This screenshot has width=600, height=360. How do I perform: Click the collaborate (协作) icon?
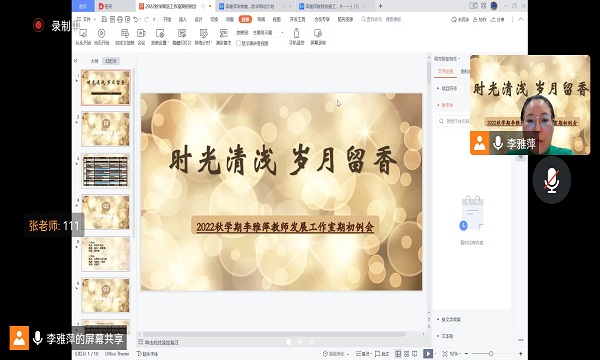pyautogui.click(x=480, y=20)
